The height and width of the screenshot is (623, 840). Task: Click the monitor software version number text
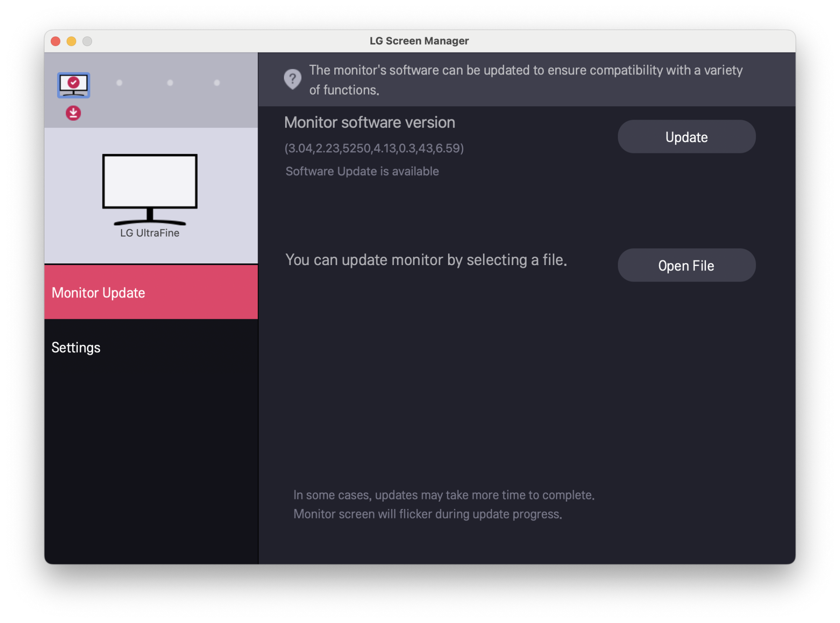pos(374,148)
